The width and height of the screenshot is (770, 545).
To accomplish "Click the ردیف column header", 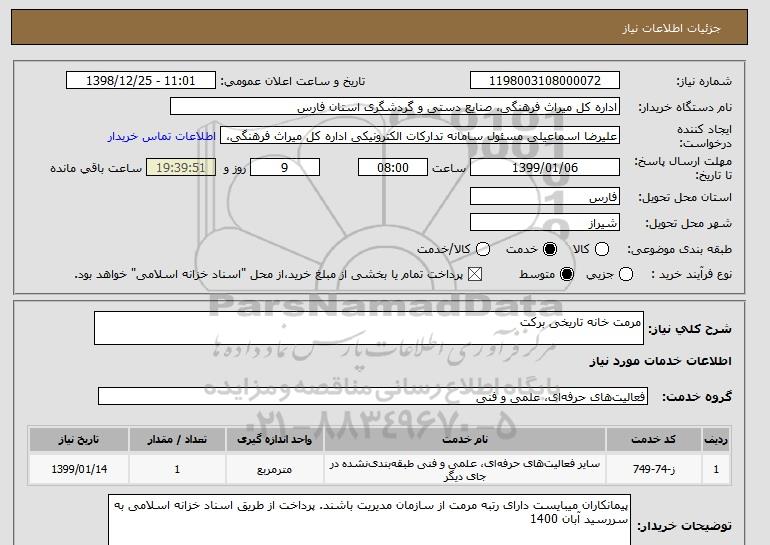I will [716, 439].
